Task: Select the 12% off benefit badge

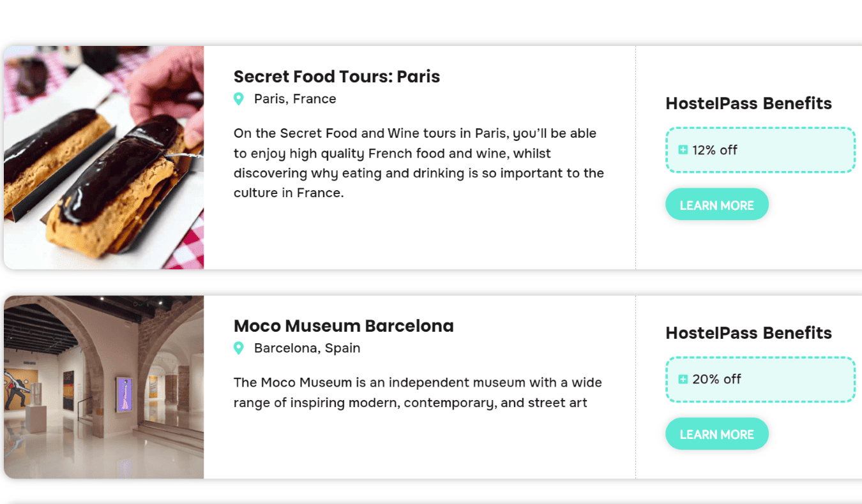Action: coord(760,150)
